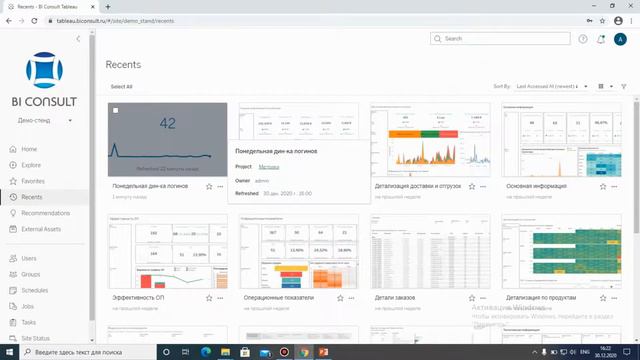640x360 pixels.
Task: Bookmark page with star in address bar
Action: (x=602, y=21)
